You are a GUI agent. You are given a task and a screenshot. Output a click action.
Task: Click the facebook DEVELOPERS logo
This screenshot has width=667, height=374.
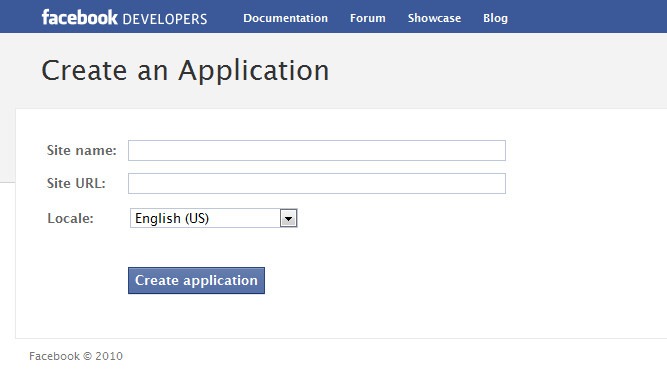pyautogui.click(x=124, y=17)
